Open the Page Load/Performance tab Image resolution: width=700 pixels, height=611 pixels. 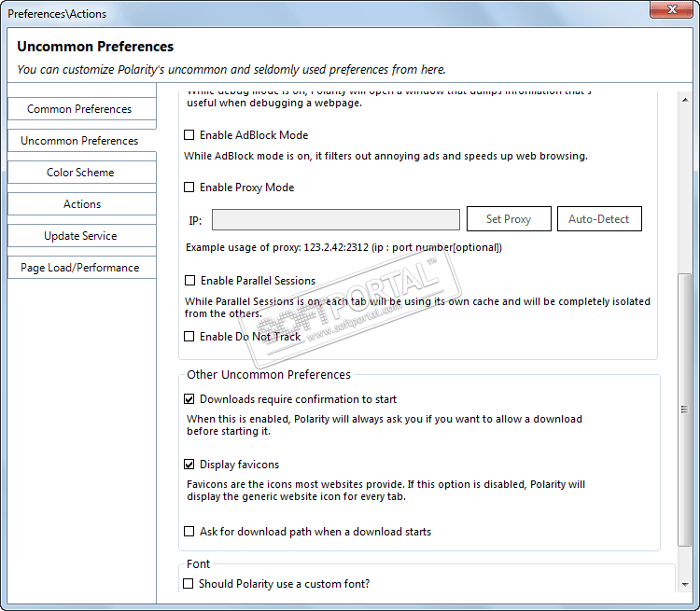coord(82,268)
